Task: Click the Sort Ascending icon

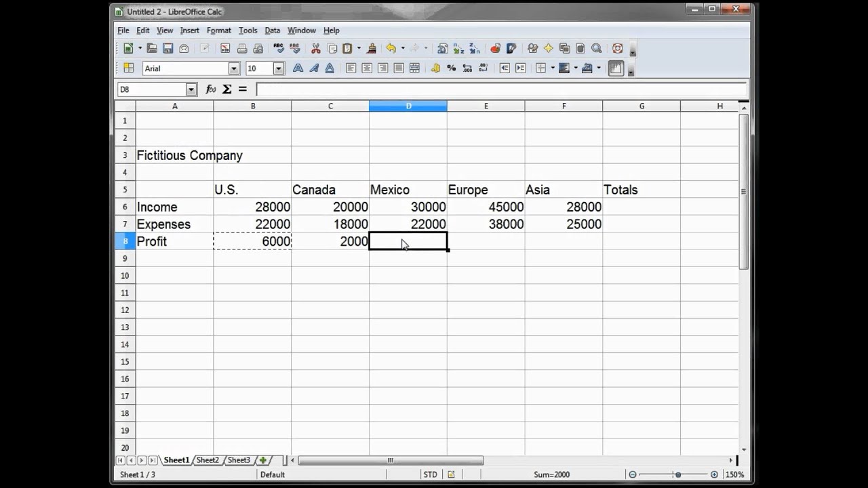Action: 459,49
